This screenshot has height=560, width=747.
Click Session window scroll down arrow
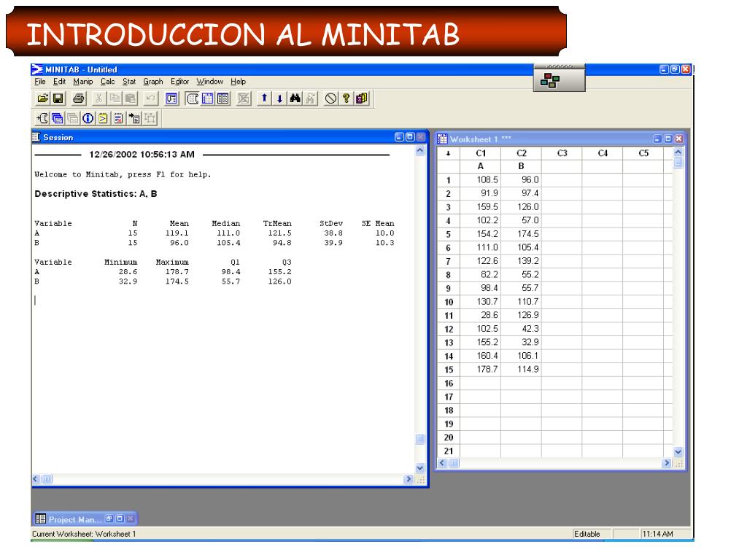click(x=419, y=468)
